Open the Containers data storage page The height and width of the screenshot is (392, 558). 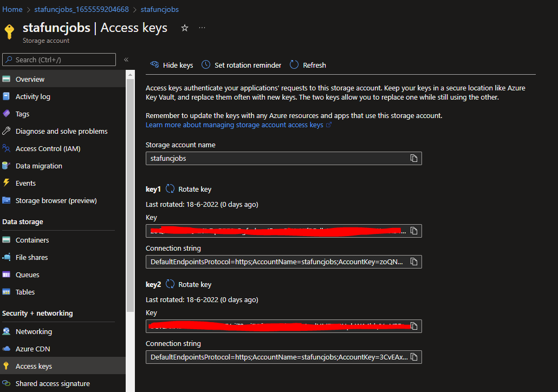[32, 240]
